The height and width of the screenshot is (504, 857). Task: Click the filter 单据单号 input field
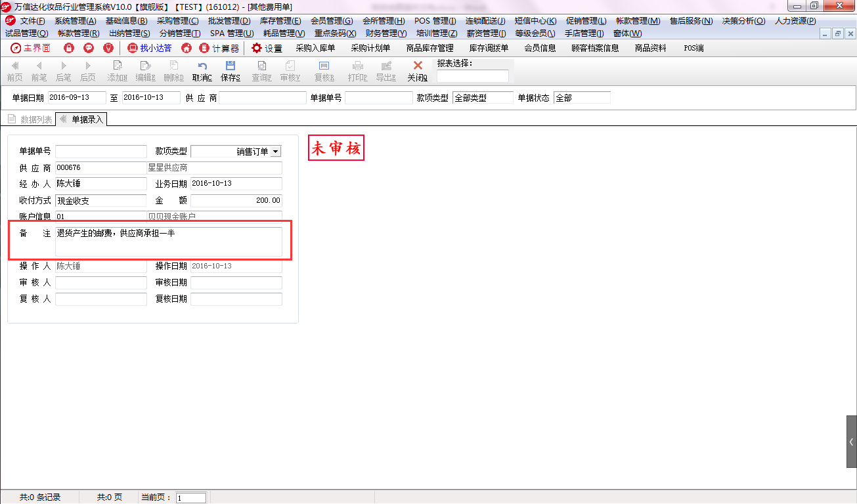point(378,98)
